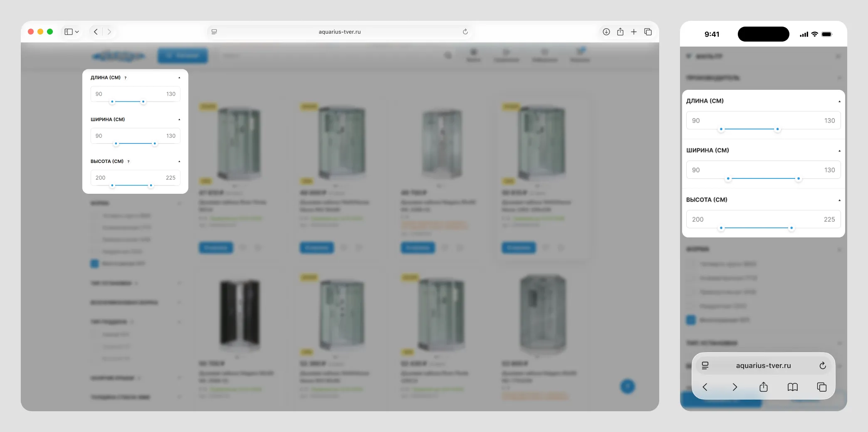Image resolution: width=868 pixels, height=432 pixels.
Task: Show the tab overview in desktop Safari
Action: click(648, 32)
